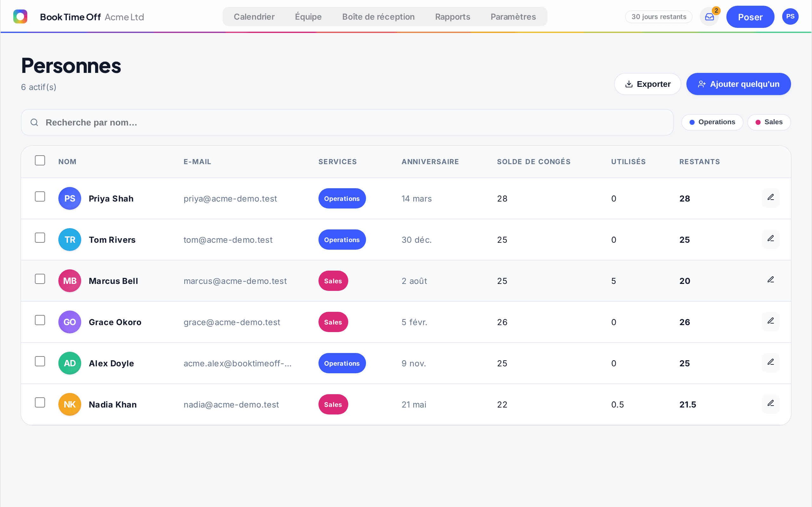Image resolution: width=812 pixels, height=507 pixels.
Task: Toggle the checkbox beside Nadia Khan
Action: tap(40, 403)
